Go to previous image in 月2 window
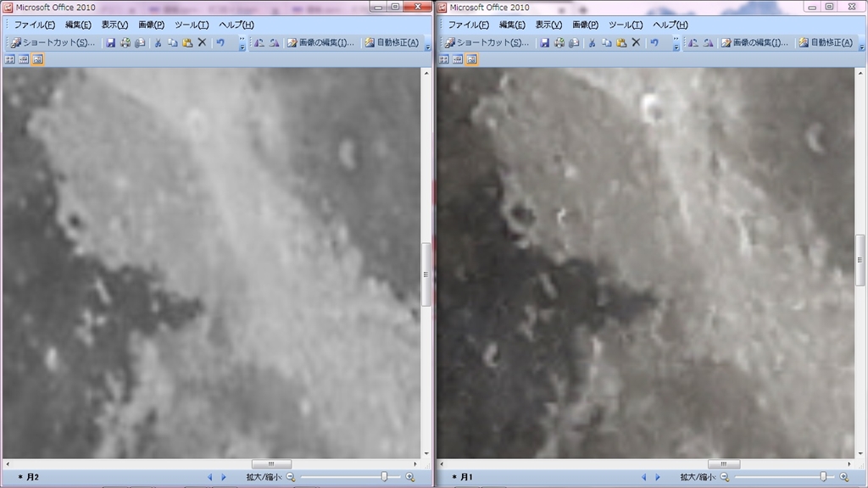868x488 pixels. [210, 477]
